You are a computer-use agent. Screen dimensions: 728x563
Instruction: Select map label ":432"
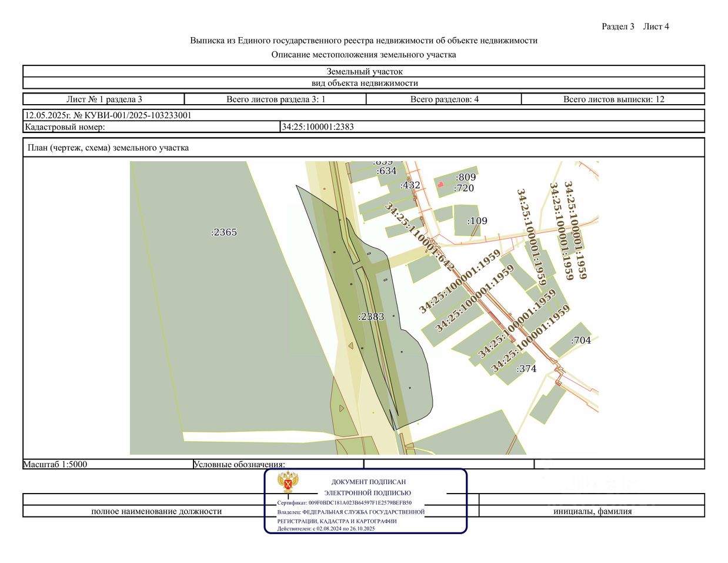click(x=410, y=185)
